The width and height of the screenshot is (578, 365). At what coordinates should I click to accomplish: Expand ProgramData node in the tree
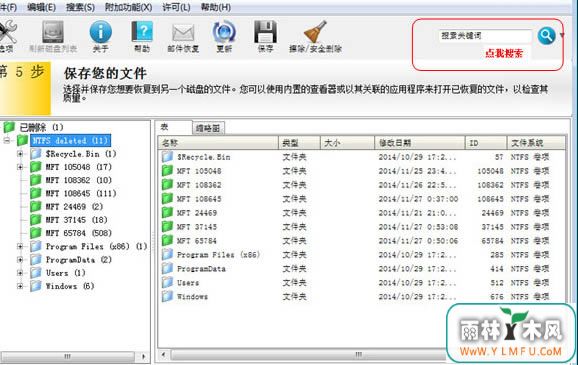pyautogui.click(x=20, y=260)
